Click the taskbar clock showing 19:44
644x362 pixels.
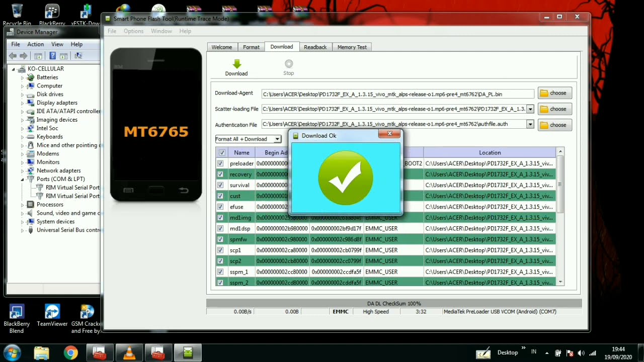[x=618, y=353]
